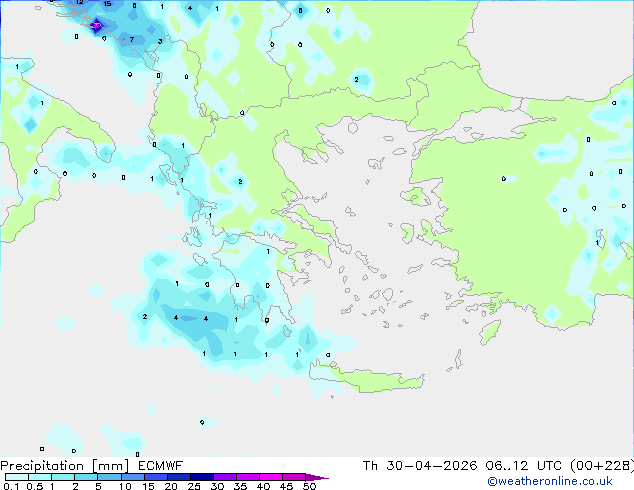This screenshot has width=634, height=490.
Task: Click the 1–2 mm legend color swatch
Action: click(x=63, y=477)
